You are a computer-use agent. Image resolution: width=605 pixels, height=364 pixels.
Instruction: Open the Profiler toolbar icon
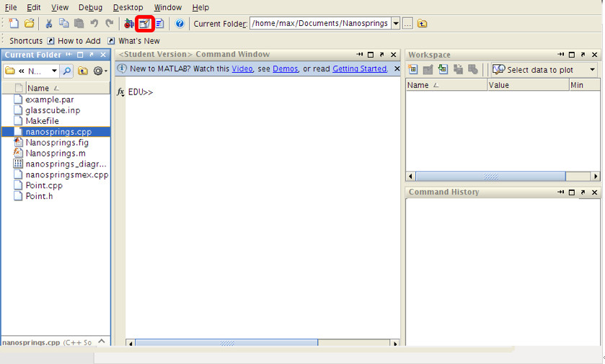point(160,24)
